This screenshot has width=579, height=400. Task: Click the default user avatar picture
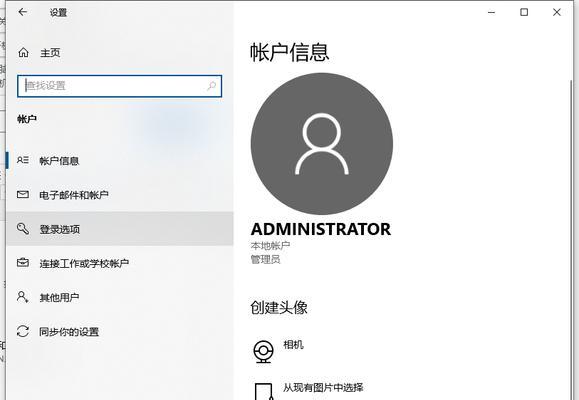click(322, 144)
